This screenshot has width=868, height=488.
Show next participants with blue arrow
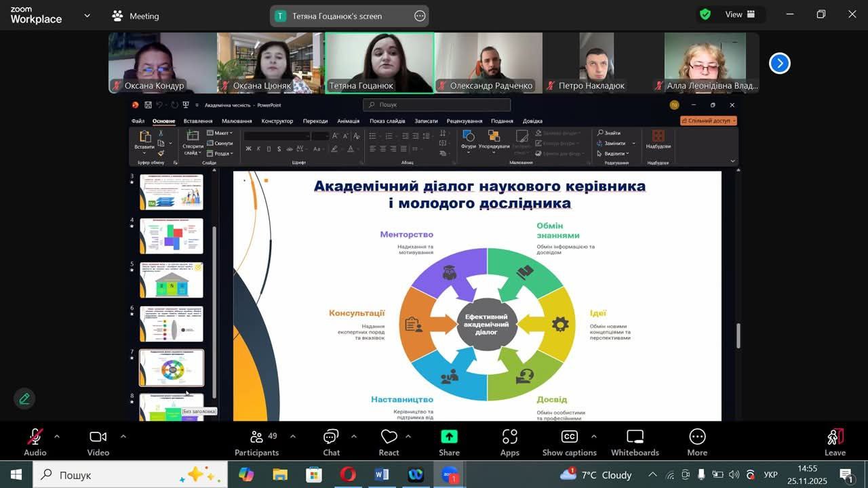(x=779, y=63)
